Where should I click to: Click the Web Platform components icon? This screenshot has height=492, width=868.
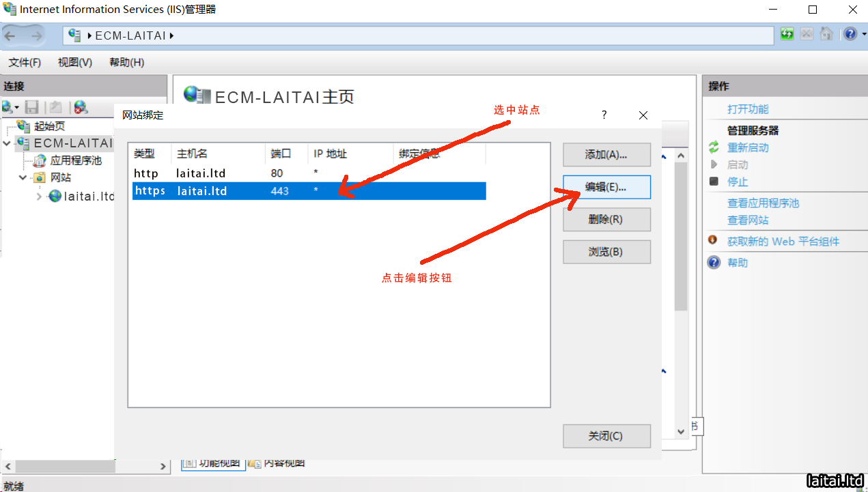point(714,241)
